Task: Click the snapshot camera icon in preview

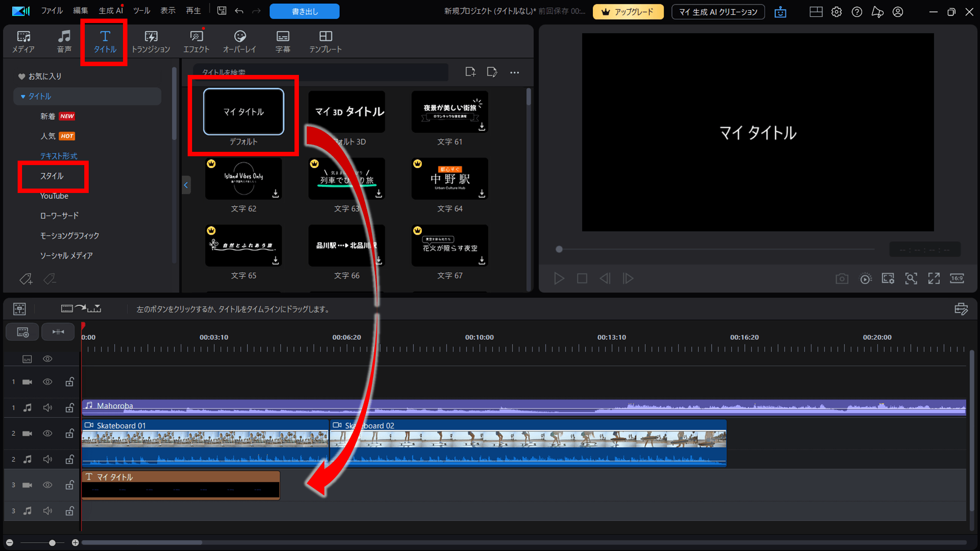Action: [842, 279]
